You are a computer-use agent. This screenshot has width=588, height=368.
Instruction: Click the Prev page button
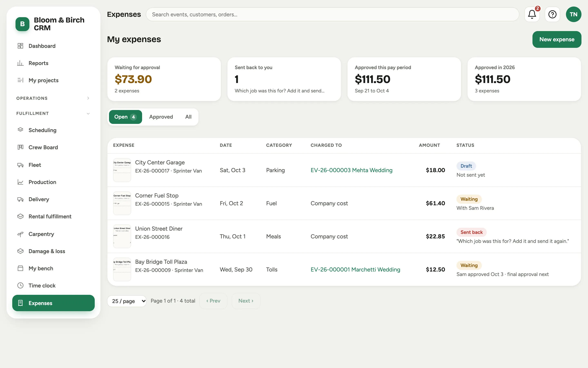pos(213,301)
